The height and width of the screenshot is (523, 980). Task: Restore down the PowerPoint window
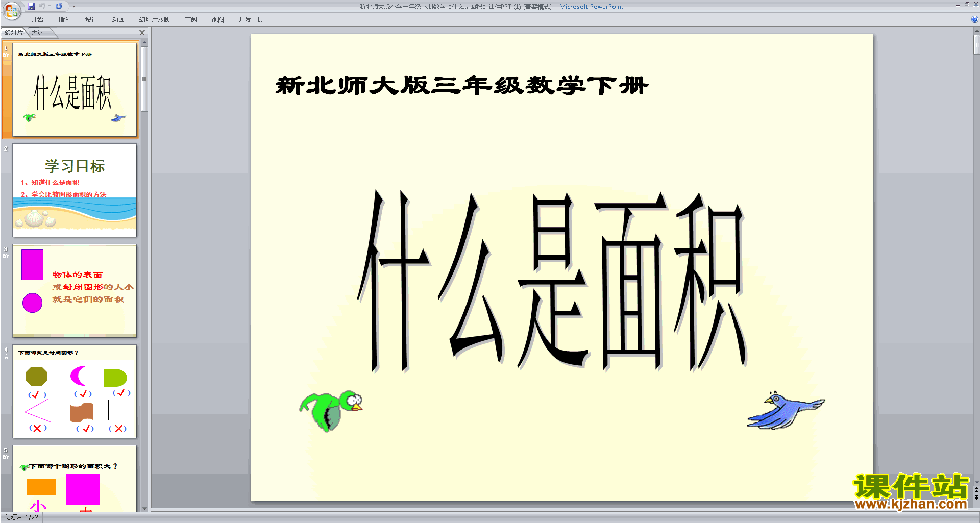(967, 4)
